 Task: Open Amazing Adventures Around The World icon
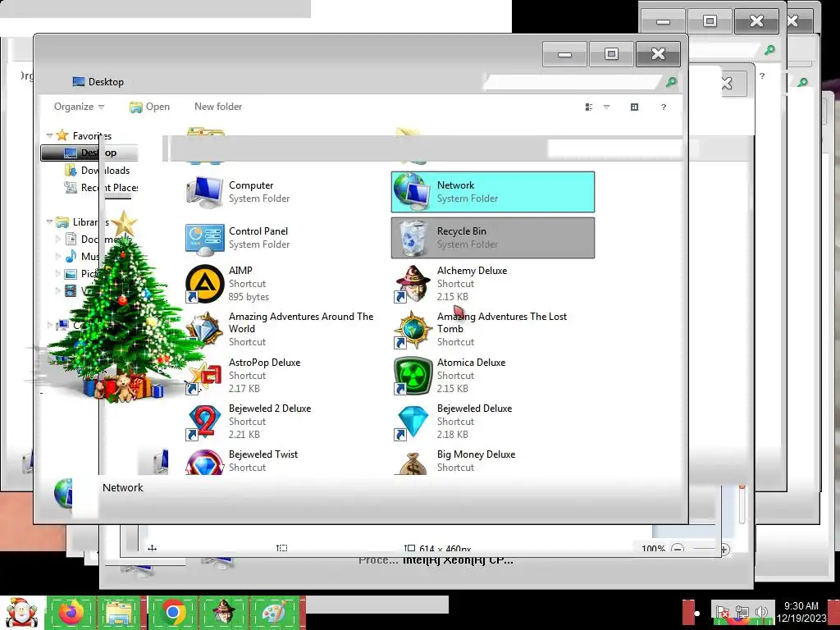pyautogui.click(x=204, y=330)
